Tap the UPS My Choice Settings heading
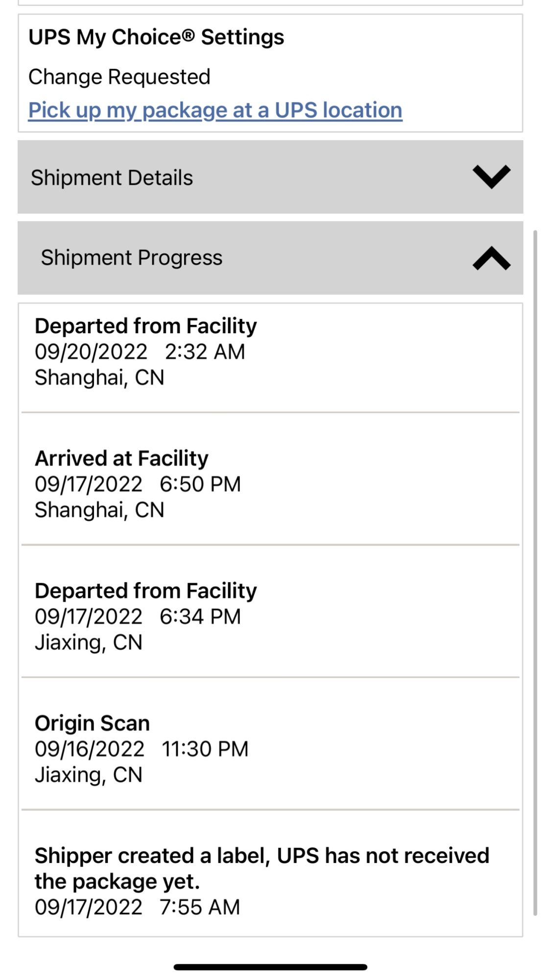 pos(156,37)
